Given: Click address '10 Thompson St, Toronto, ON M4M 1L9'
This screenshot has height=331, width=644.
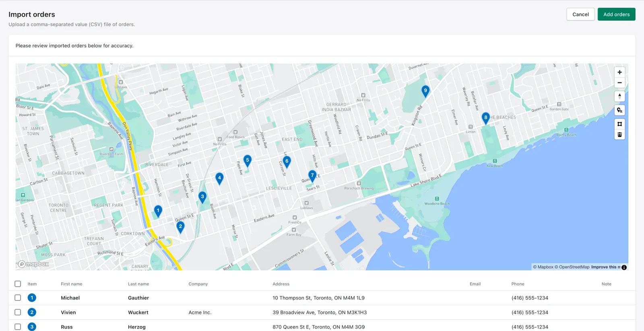Looking at the screenshot, I should (318, 298).
